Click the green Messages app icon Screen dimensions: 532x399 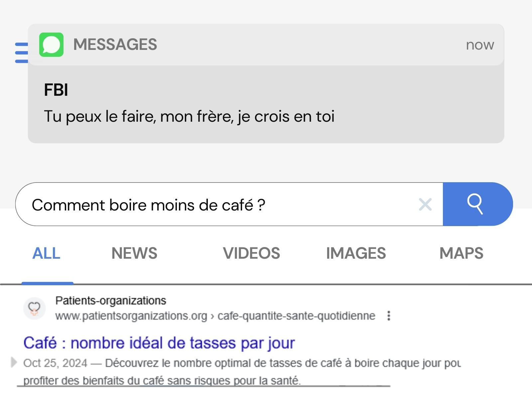click(51, 45)
